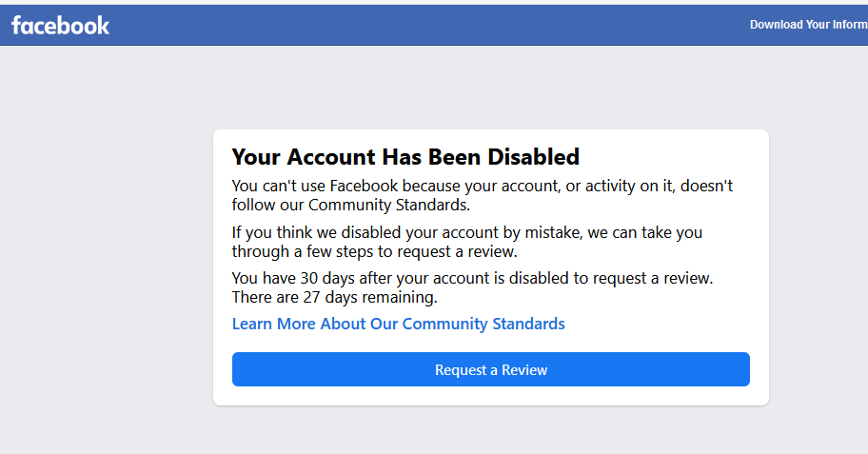
Task: Click the gray background right of dialog
Action: (x=819, y=266)
